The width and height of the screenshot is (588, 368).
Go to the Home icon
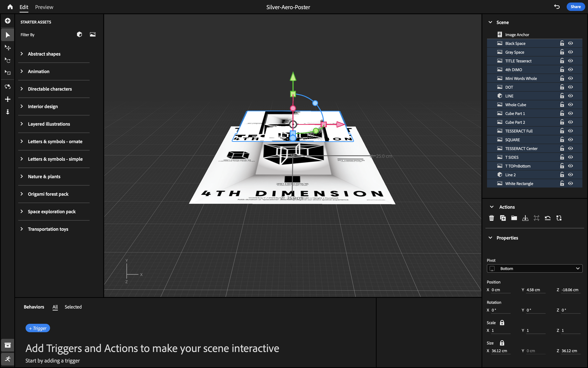(10, 7)
